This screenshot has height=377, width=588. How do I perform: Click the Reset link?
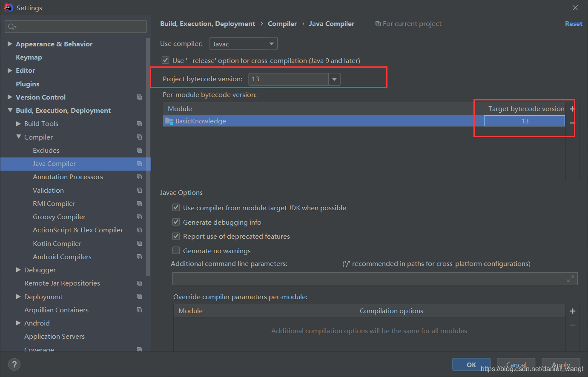click(574, 24)
